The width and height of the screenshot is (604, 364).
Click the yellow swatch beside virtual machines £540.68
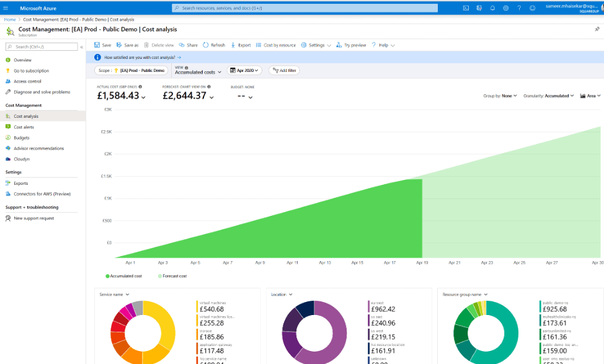[x=197, y=306]
